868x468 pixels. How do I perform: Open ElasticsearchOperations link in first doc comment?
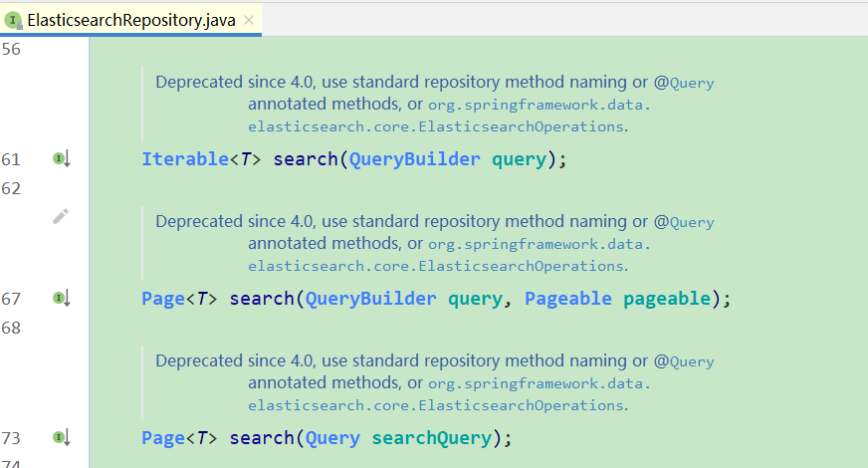pos(436,126)
